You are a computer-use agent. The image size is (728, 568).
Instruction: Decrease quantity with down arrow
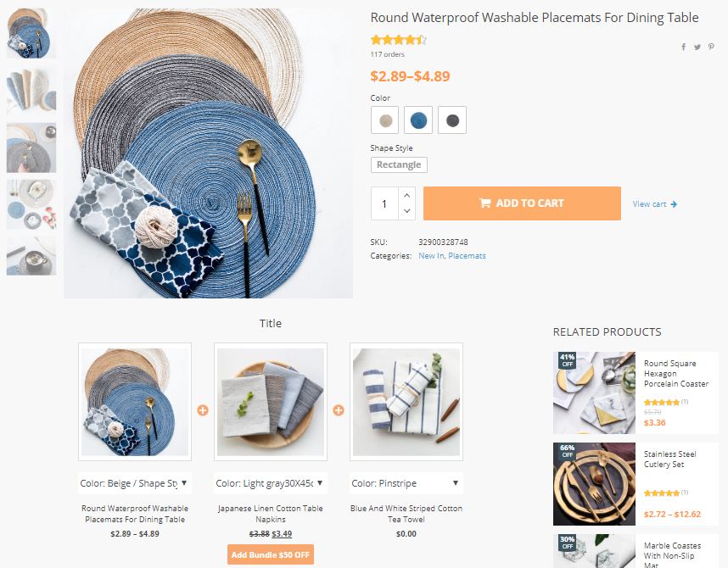[x=406, y=211]
